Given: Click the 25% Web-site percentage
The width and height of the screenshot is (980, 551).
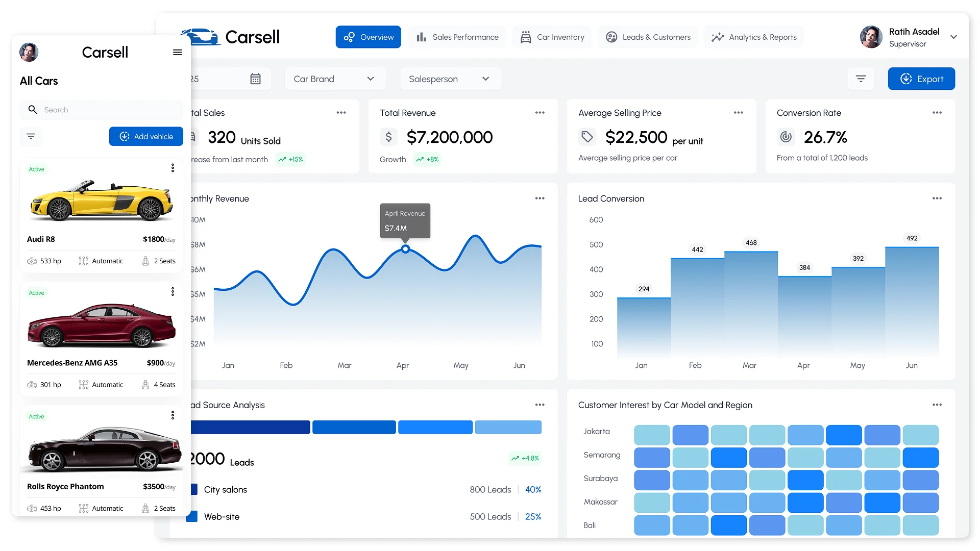Looking at the screenshot, I should 533,516.
